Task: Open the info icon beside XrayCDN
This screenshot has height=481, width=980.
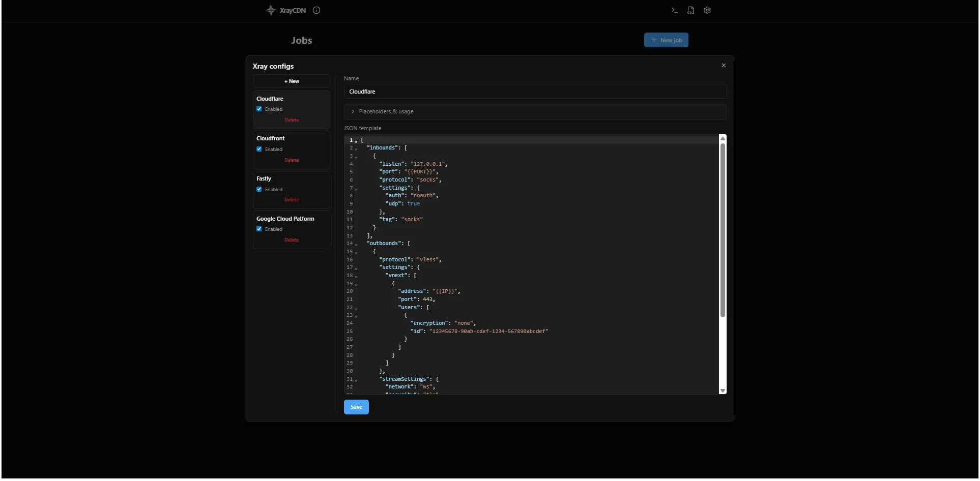Action: pyautogui.click(x=316, y=10)
